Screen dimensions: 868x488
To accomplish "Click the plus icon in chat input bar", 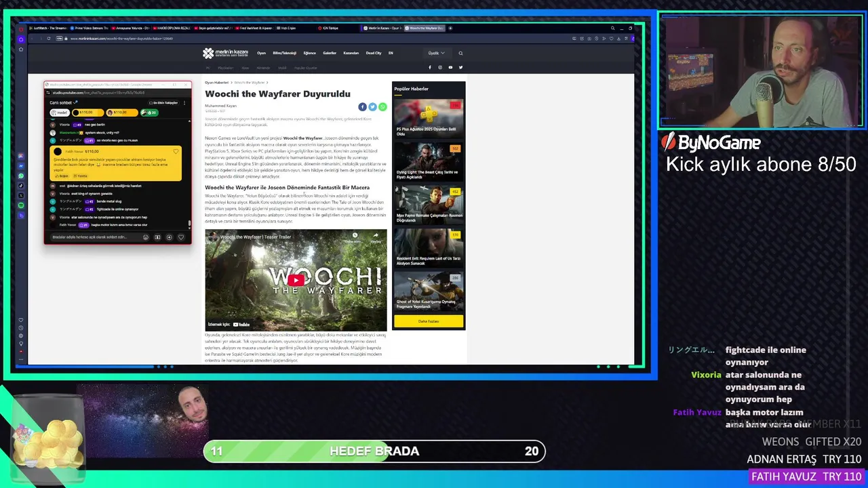I will (169, 237).
